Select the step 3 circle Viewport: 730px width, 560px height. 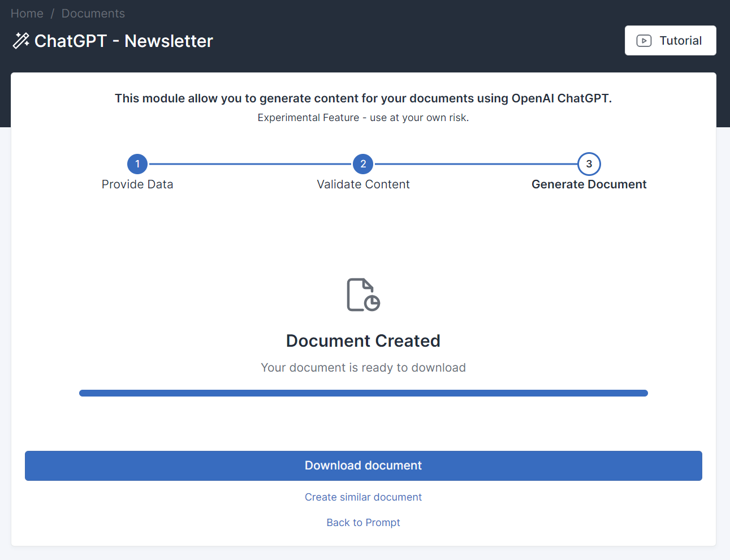coord(589,164)
